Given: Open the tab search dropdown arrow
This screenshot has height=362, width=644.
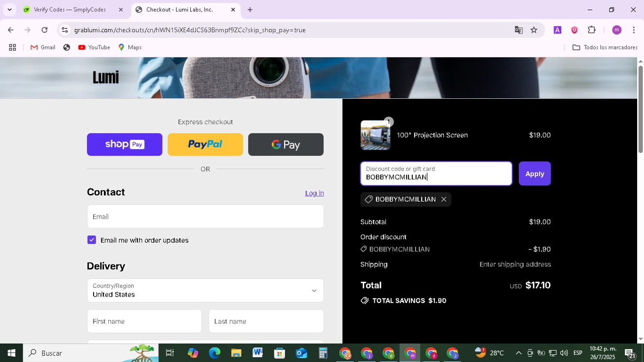Looking at the screenshot, I should [9, 9].
